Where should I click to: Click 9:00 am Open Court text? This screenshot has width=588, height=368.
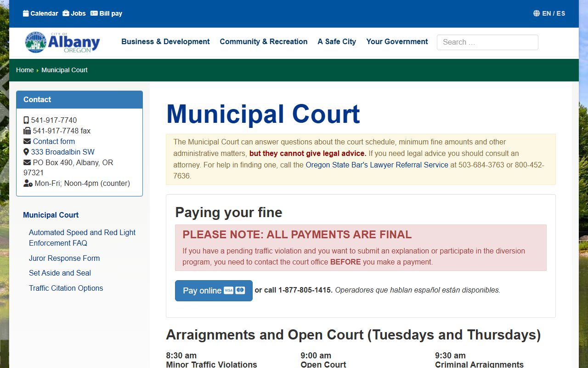323,360
